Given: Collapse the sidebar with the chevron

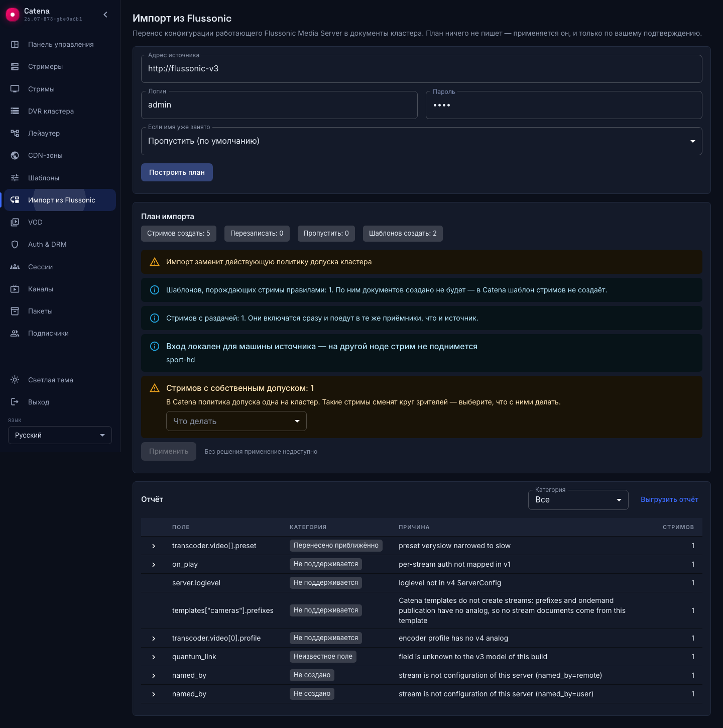Looking at the screenshot, I should tap(105, 15).
